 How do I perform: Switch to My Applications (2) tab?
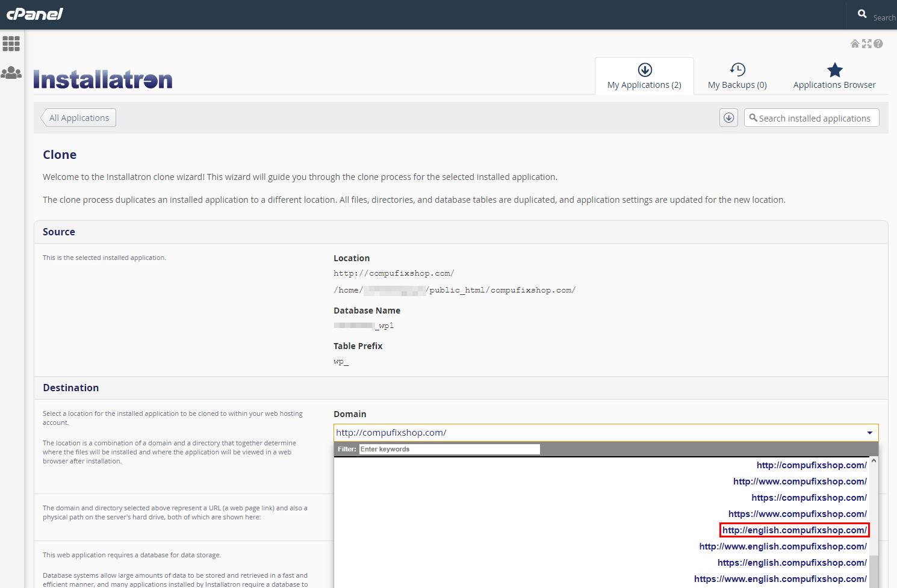pos(644,76)
